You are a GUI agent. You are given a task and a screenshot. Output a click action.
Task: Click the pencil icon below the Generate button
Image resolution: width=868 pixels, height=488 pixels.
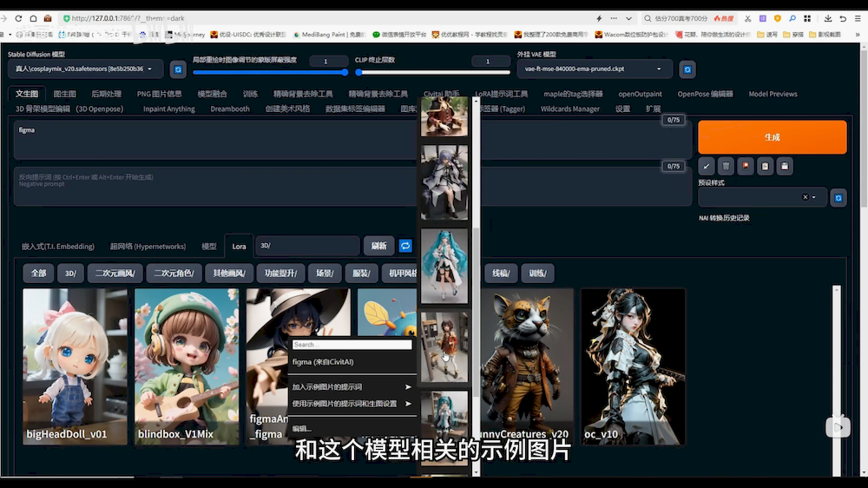(707, 166)
